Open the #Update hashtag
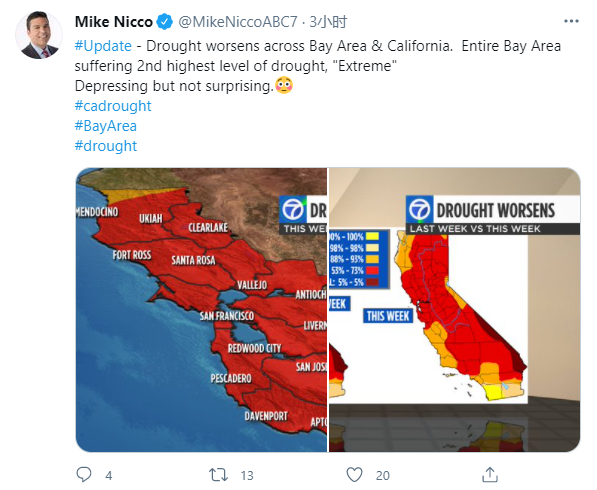 (x=103, y=46)
